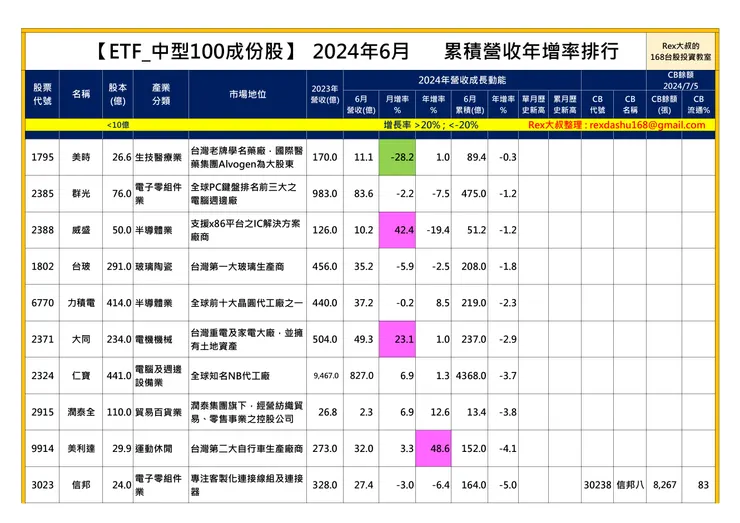The width and height of the screenshot is (740, 523).
Task: Click the <10億 legend label
Action: tap(118, 125)
